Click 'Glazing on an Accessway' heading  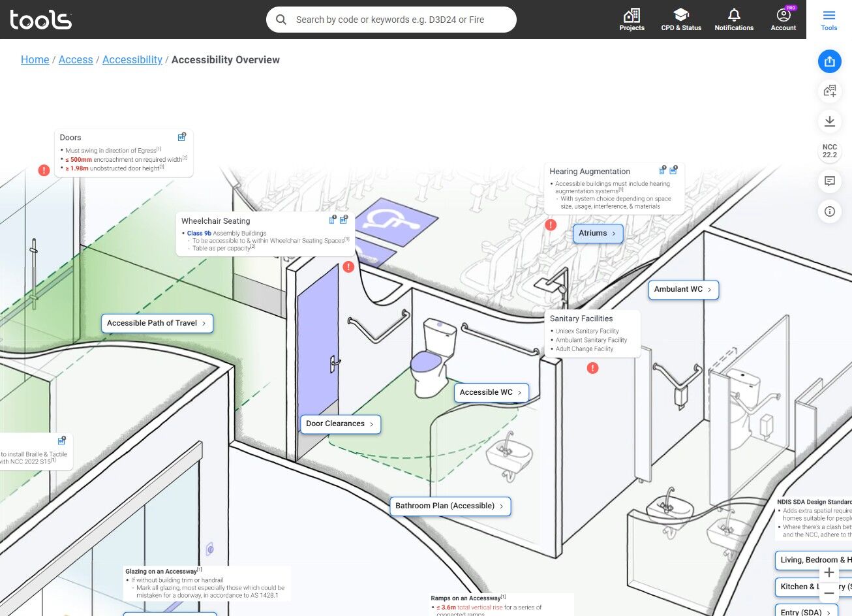[162, 572]
